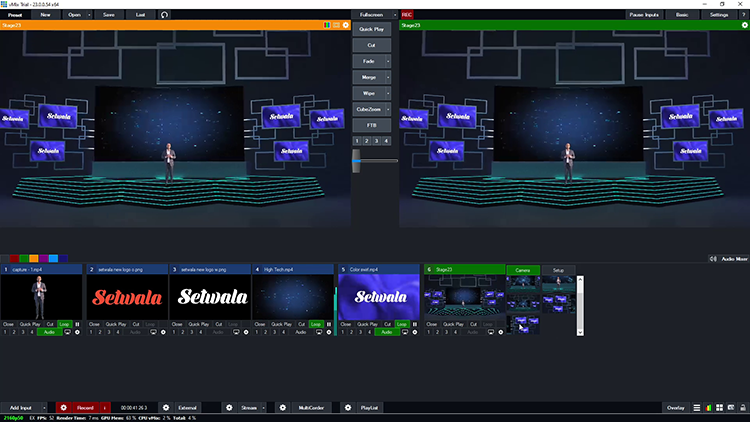Expand the Add Input dropdown arrow
This screenshot has height=422, width=750.
point(43,408)
